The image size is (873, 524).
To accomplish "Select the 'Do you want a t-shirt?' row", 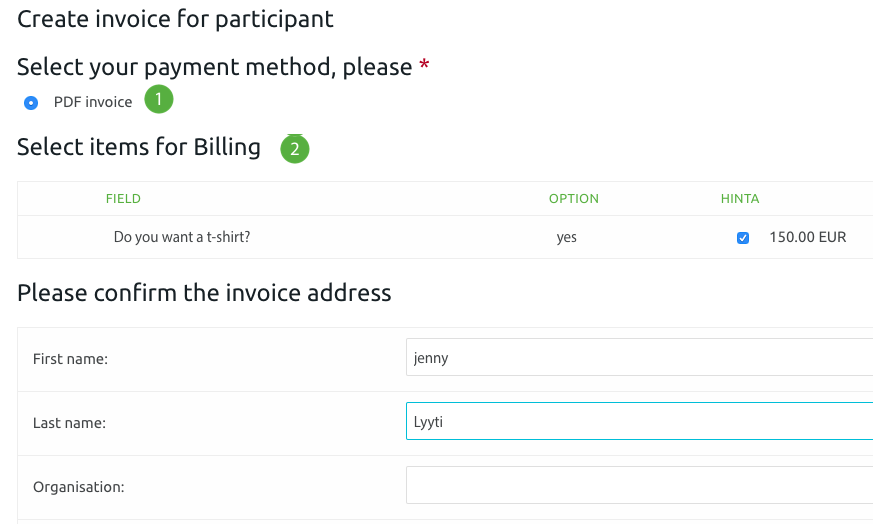I will (x=445, y=237).
